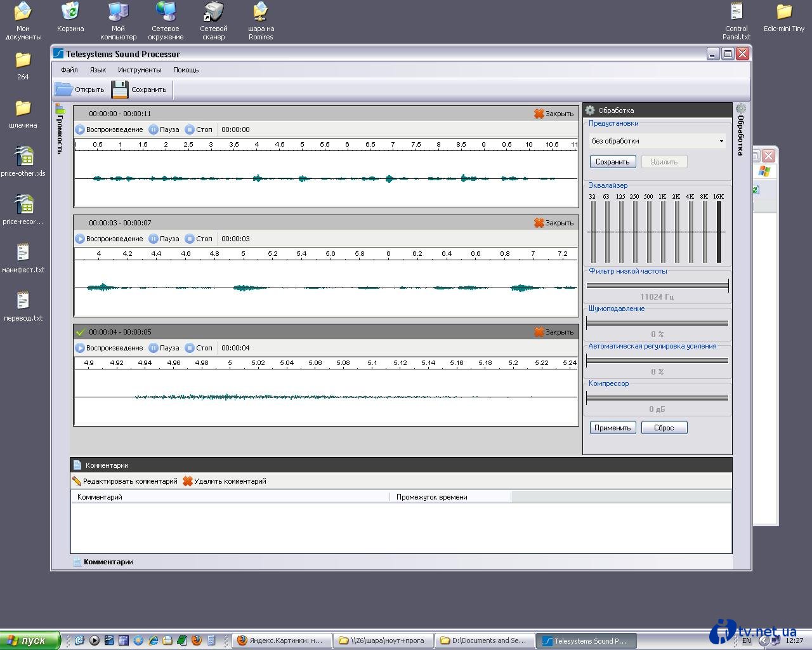The image size is (812, 650).
Task: Open the пуск Start menu
Action: (x=30, y=640)
